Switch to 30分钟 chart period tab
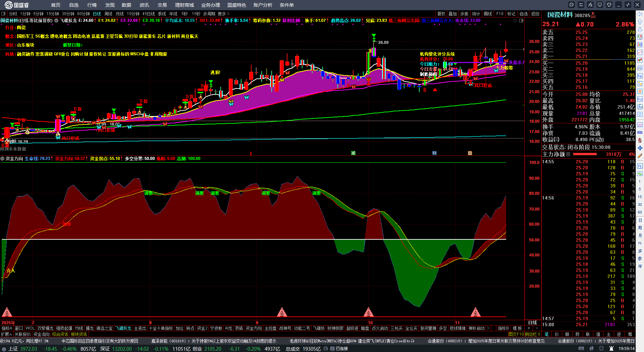The width and height of the screenshot is (644, 352). [68, 14]
